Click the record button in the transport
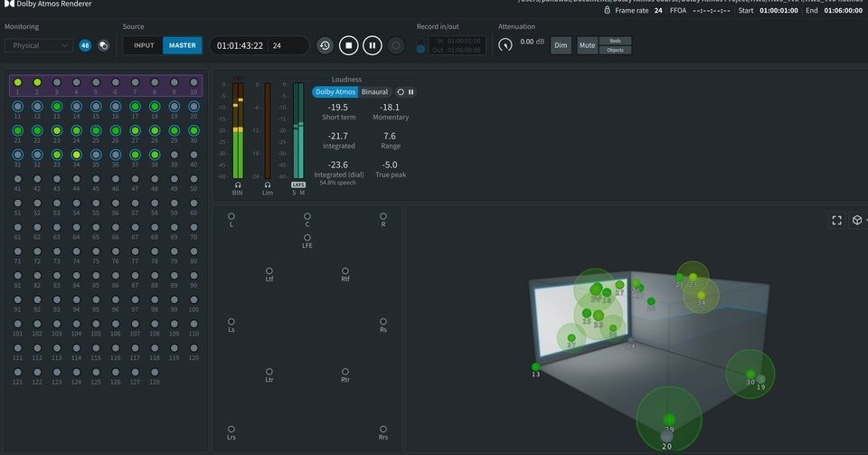The height and width of the screenshot is (455, 868). (x=396, y=45)
